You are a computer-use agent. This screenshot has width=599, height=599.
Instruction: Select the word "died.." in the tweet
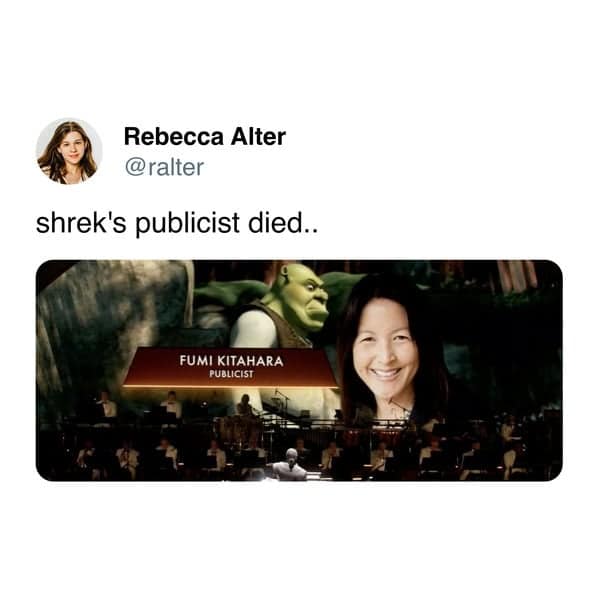[283, 223]
